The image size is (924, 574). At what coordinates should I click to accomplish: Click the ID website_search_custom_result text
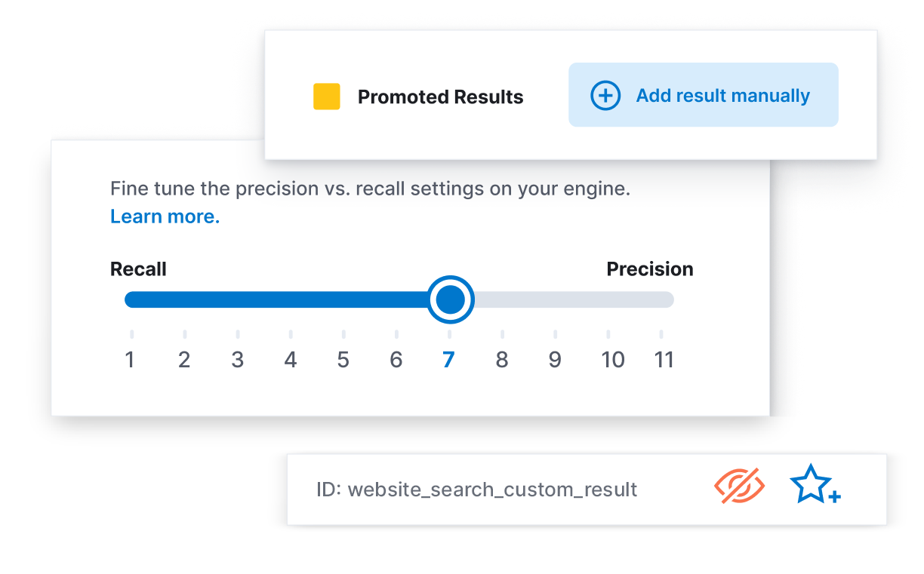477,490
